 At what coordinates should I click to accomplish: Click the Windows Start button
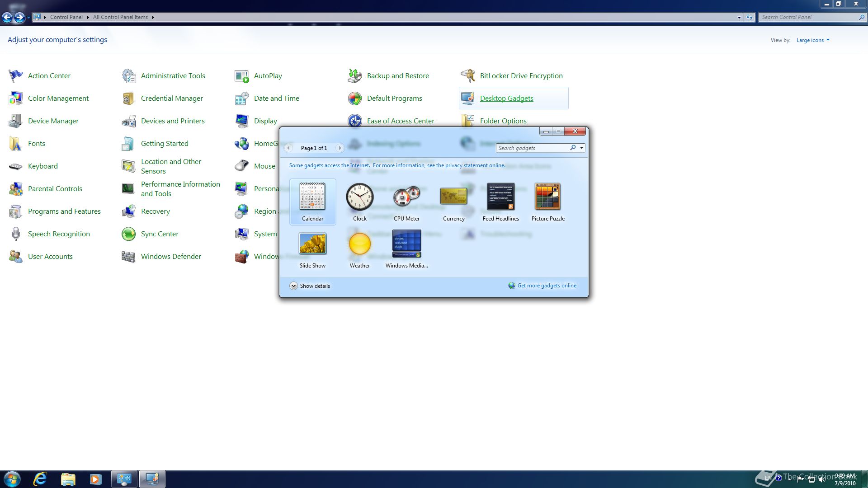[x=12, y=479]
